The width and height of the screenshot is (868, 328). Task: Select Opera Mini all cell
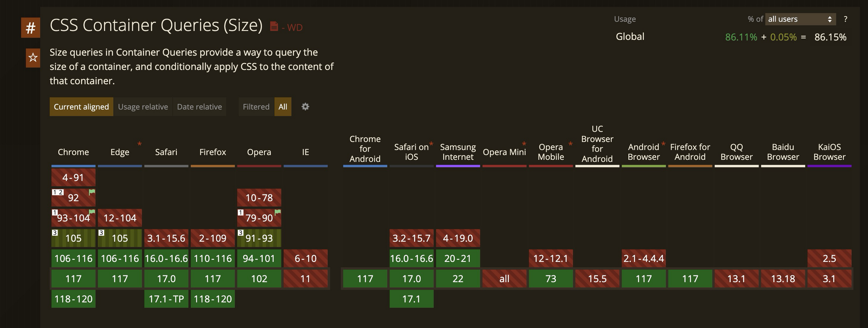coord(504,279)
